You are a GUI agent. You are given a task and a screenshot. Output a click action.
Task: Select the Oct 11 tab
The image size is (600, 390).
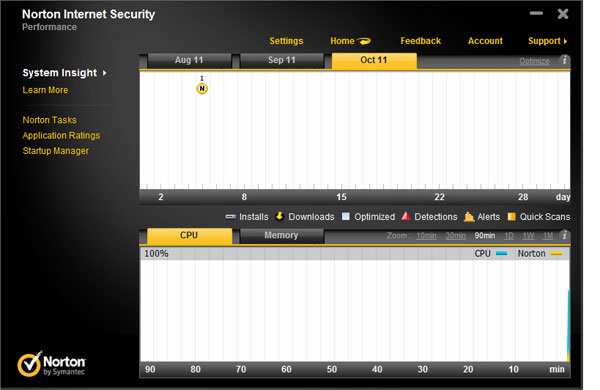click(x=374, y=60)
